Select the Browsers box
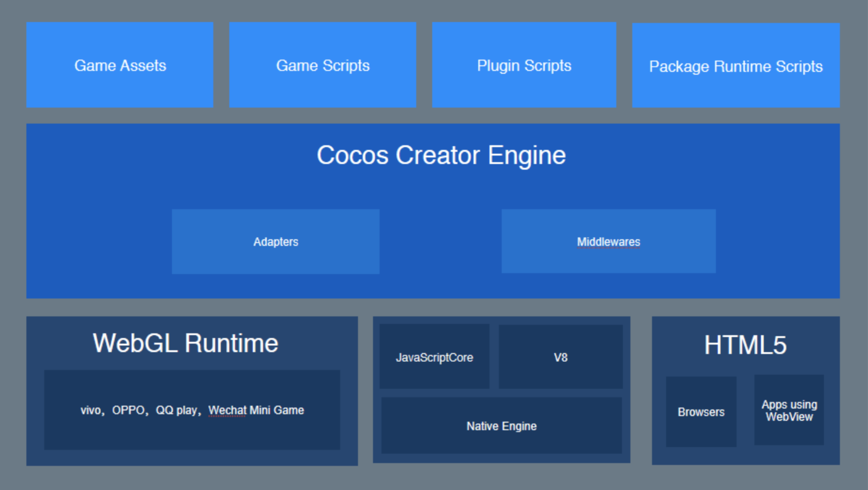Image resolution: width=868 pixels, height=490 pixels. [701, 412]
